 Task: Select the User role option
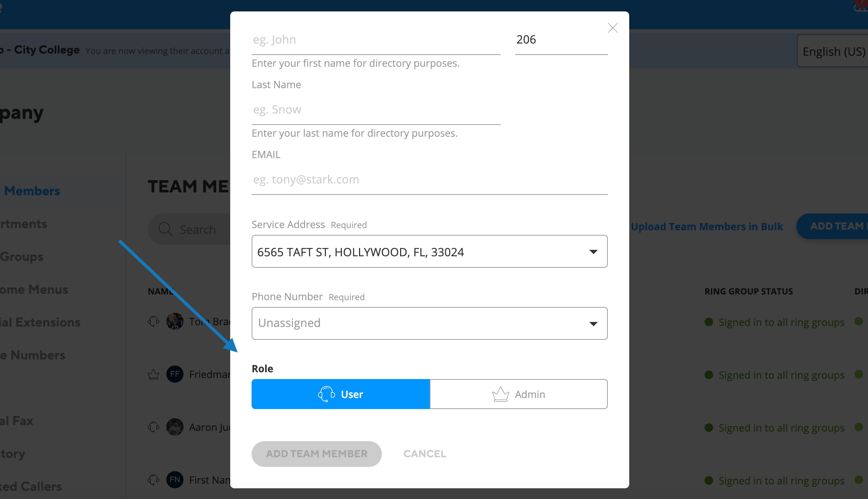pyautogui.click(x=340, y=394)
